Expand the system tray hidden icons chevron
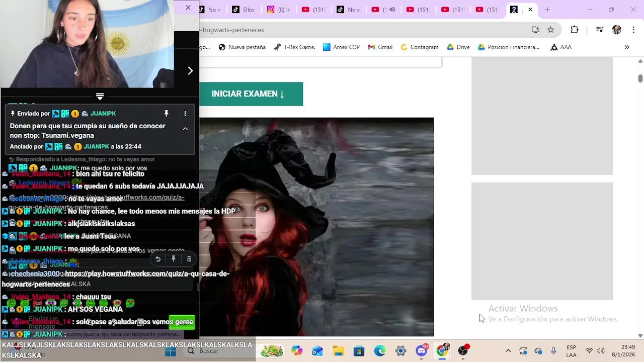The height and width of the screenshot is (362, 644). coord(508,351)
